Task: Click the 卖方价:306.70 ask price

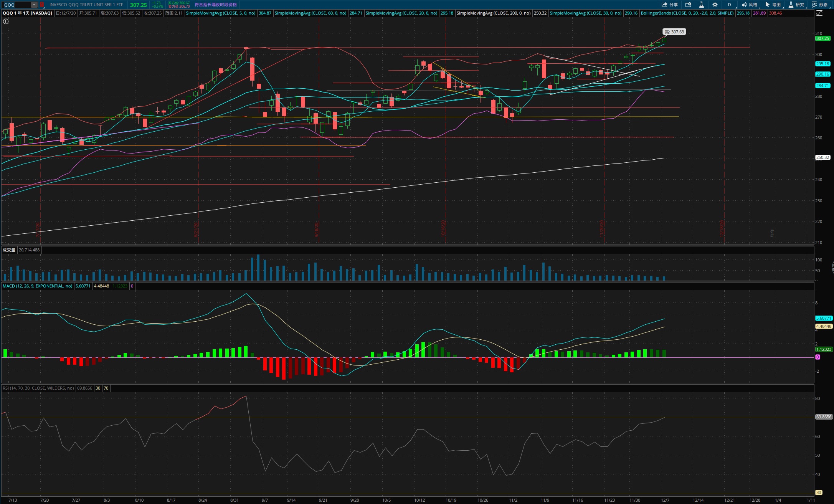Action: (179, 7)
